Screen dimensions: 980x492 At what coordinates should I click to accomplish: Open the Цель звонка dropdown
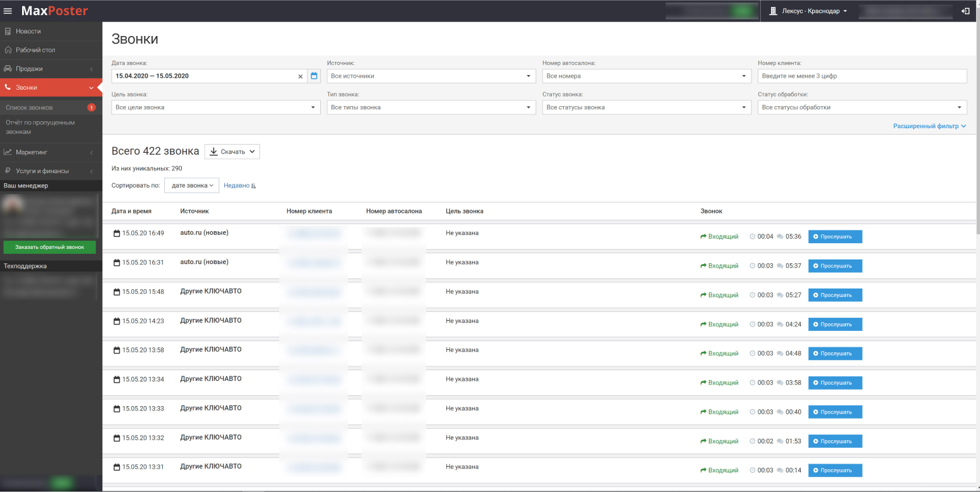coord(216,107)
